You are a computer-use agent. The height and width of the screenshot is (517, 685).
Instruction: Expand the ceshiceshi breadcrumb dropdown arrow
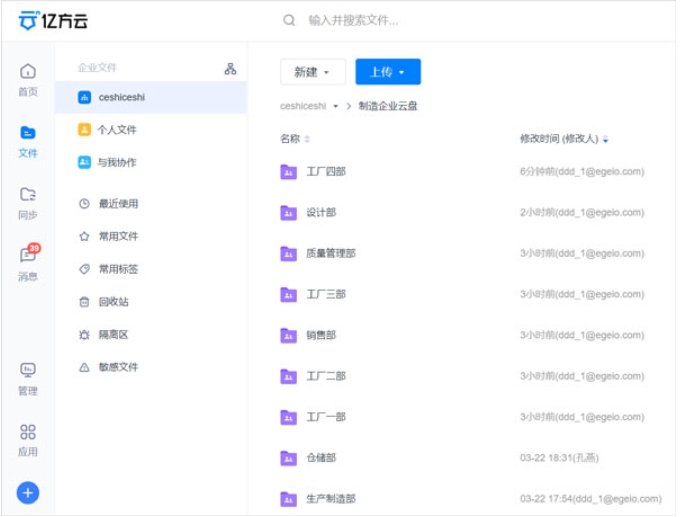(x=336, y=106)
